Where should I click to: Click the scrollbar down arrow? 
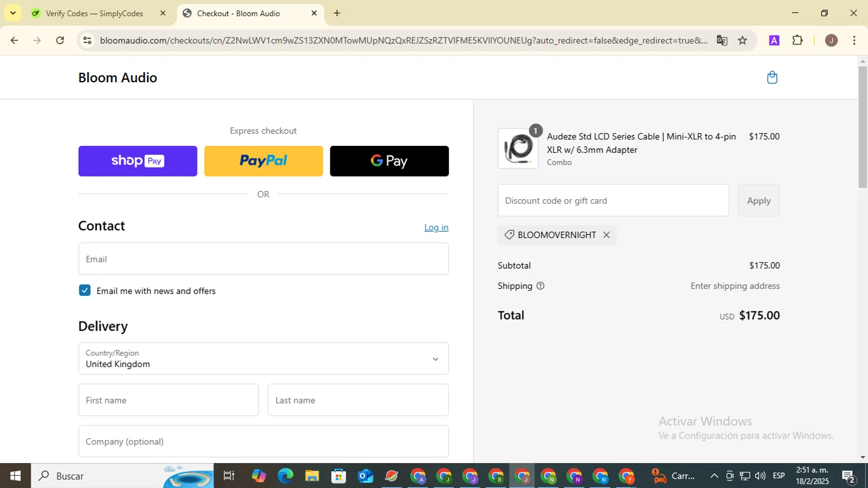point(863,457)
